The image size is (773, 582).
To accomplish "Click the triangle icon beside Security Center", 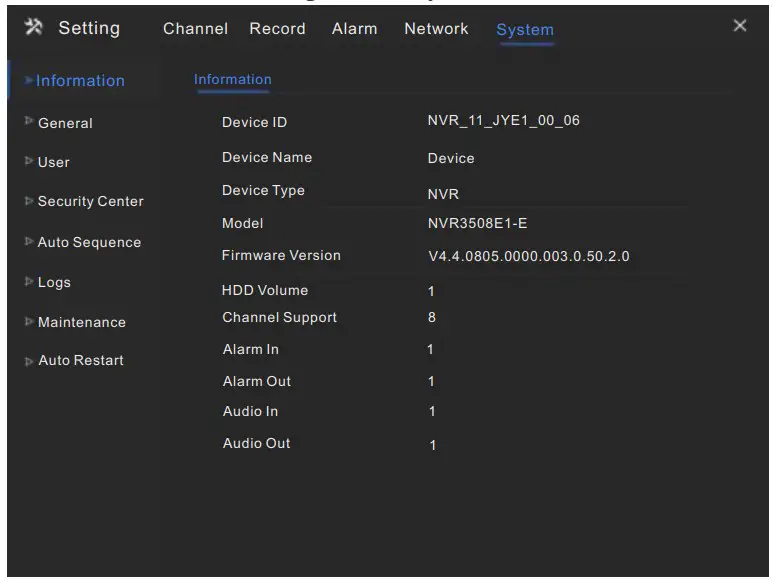I will pos(29,201).
